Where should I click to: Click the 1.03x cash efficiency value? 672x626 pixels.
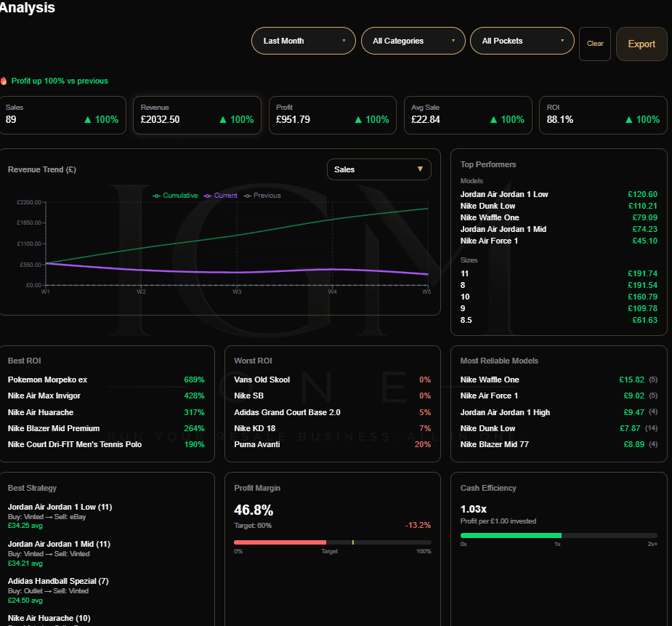[x=474, y=509]
